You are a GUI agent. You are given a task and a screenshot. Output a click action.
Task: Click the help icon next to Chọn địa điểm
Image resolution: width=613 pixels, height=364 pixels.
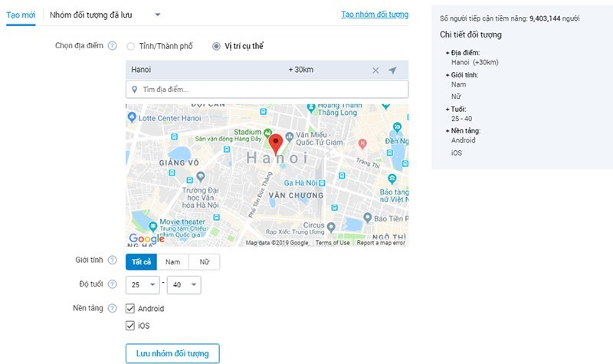point(113,46)
